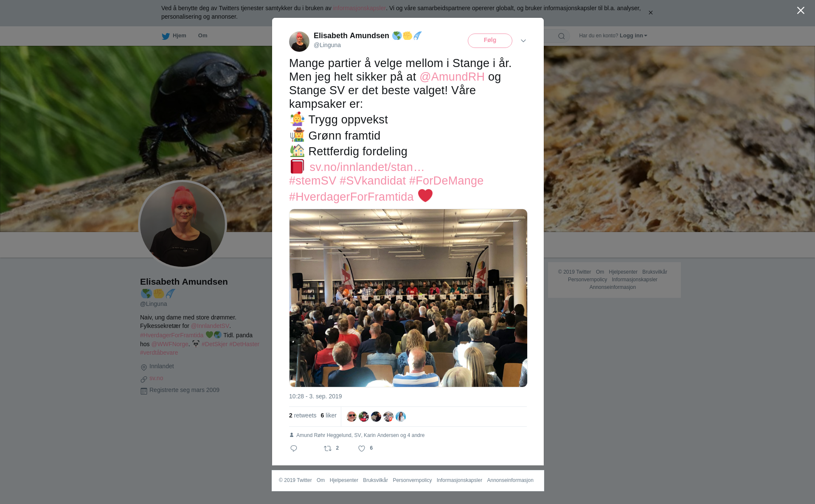Open the @AmundRH mention link
This screenshot has height=504, width=815.
click(452, 77)
